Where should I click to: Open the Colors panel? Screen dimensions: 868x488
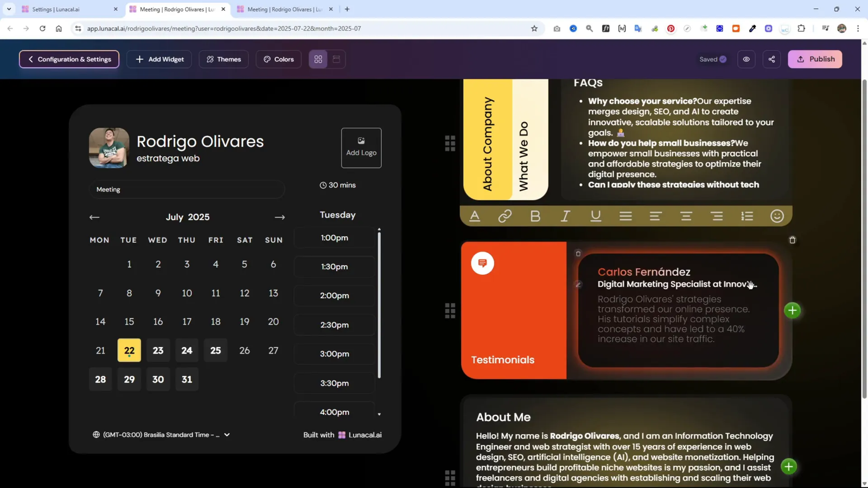point(278,59)
